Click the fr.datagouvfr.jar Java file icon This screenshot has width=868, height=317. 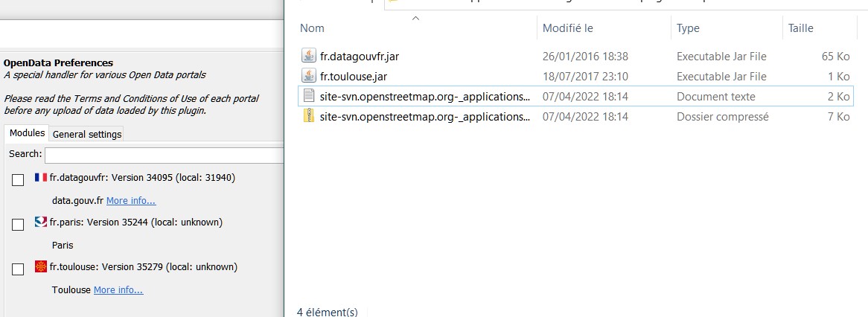point(308,56)
